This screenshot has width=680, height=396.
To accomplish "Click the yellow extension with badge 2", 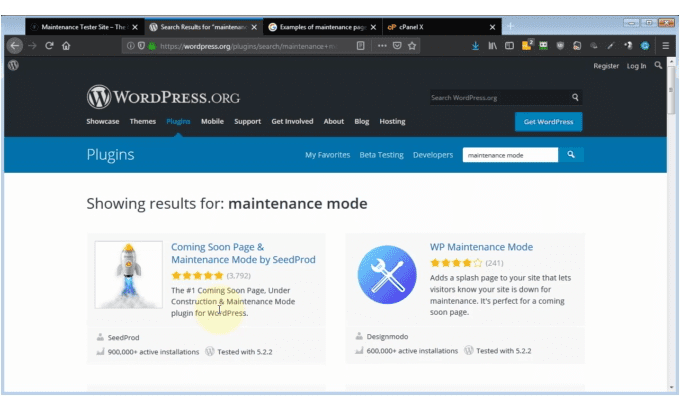I will [x=527, y=45].
